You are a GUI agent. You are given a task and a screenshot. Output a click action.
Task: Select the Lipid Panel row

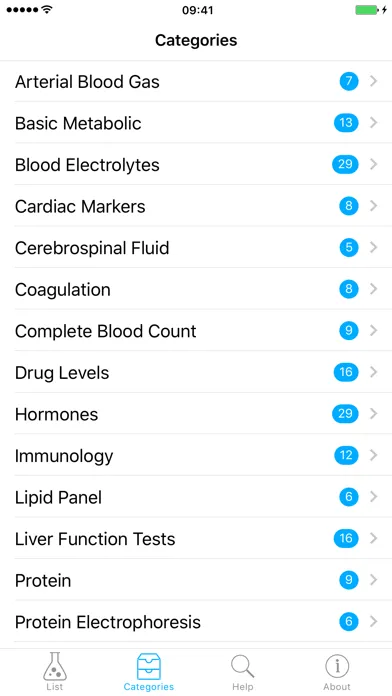click(x=196, y=497)
